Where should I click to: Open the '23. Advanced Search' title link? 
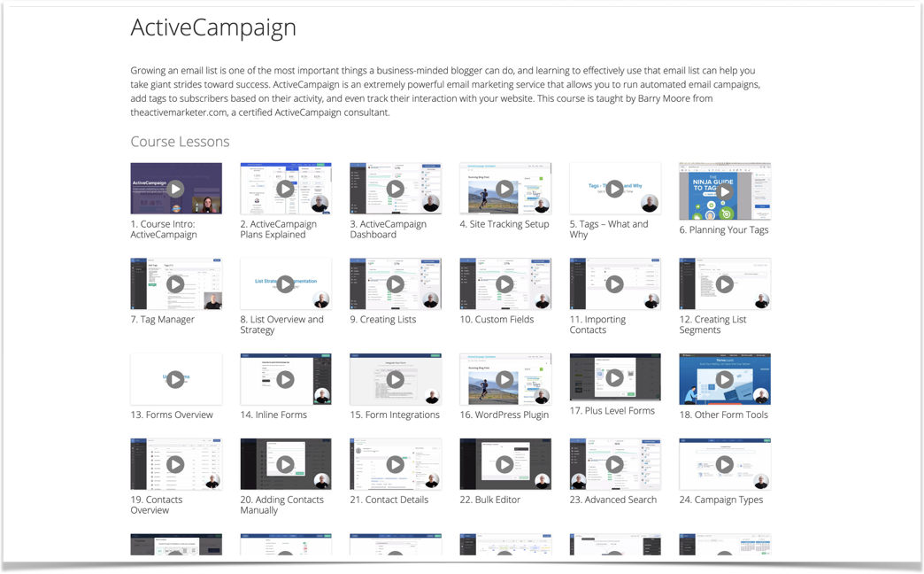coord(612,500)
